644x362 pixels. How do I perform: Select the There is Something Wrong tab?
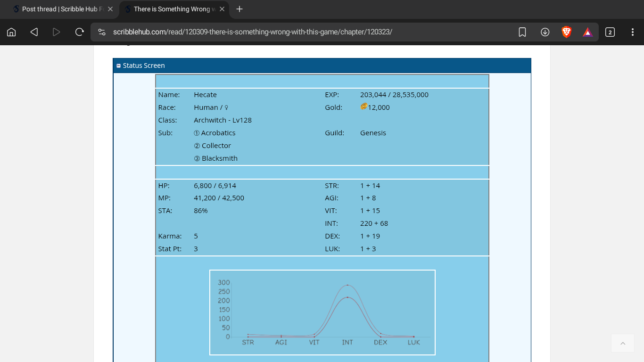(x=171, y=9)
